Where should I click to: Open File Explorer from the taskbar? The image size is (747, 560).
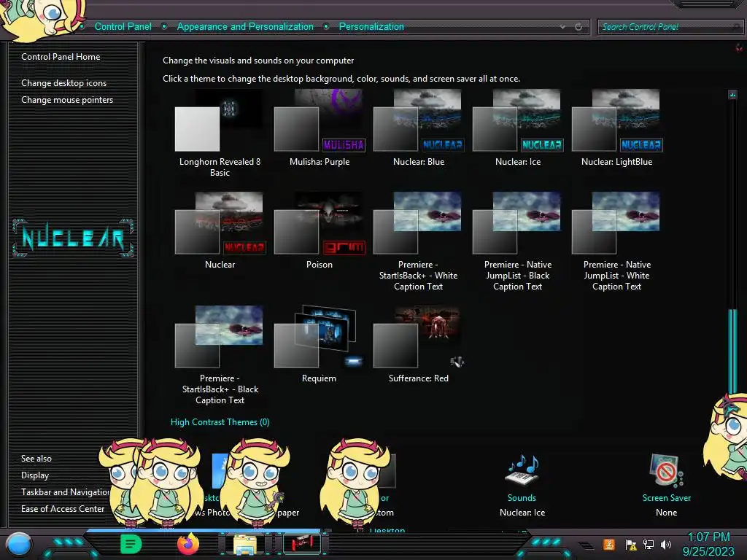pyautogui.click(x=244, y=544)
